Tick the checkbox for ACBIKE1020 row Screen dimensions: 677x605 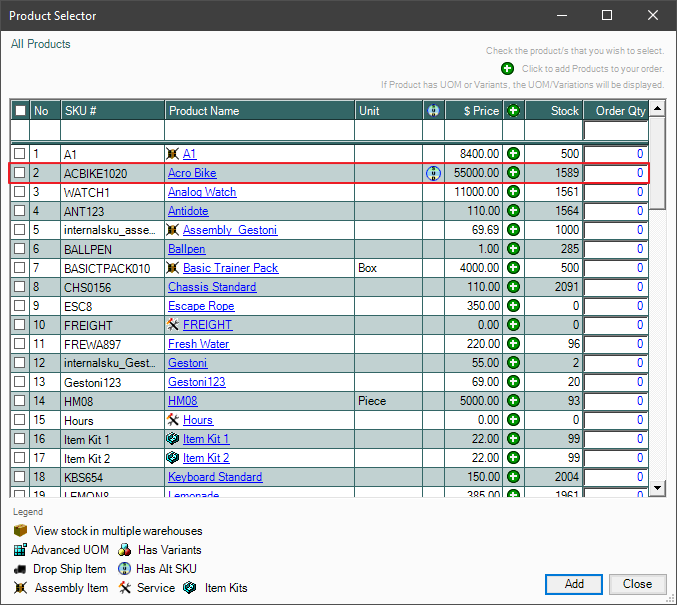tap(20, 173)
